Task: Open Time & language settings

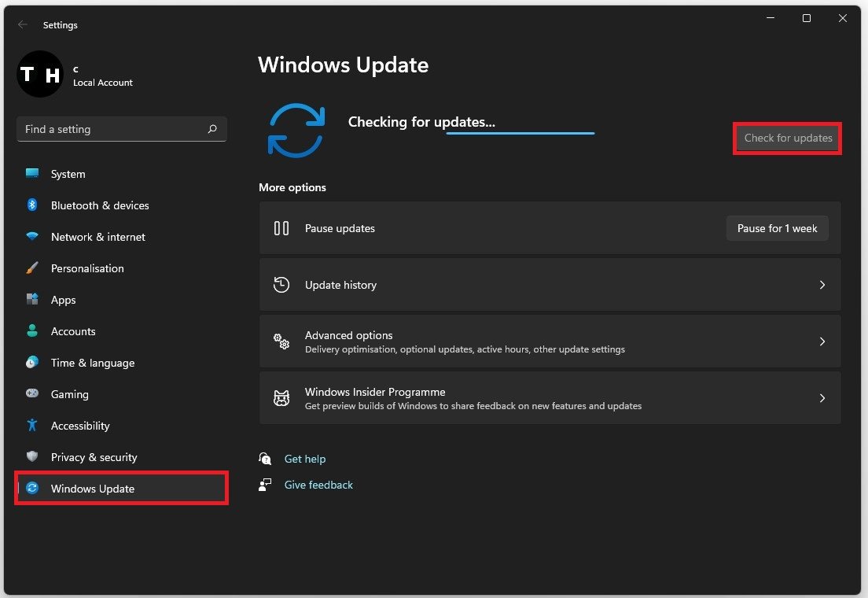Action: click(121, 363)
